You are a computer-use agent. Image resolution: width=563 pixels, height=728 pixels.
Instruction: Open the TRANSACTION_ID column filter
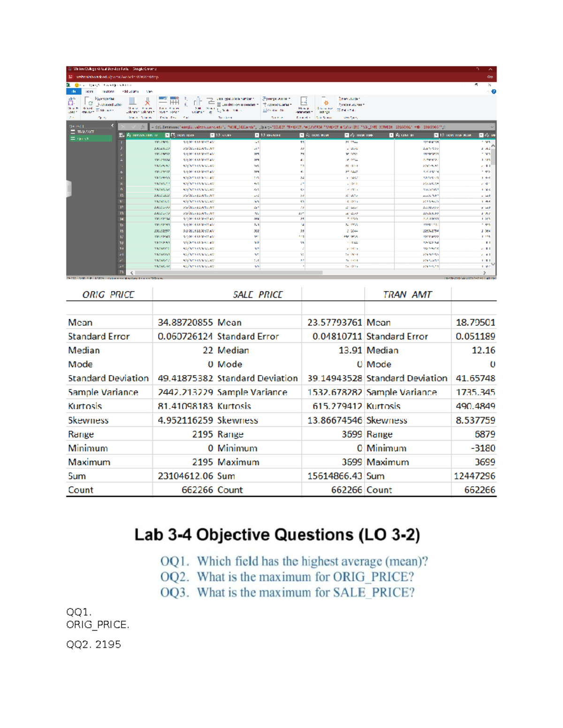click(167, 135)
